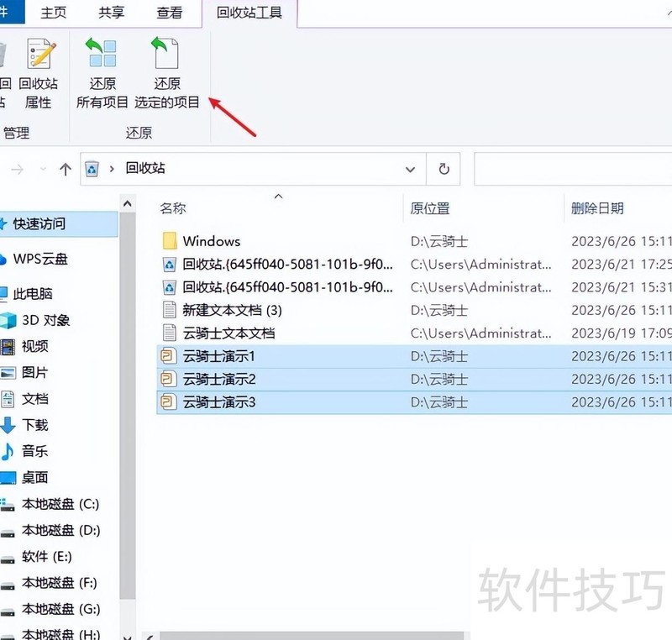This screenshot has width=672, height=640.
Task: Click Restore the selected items icon
Action: coord(165,53)
